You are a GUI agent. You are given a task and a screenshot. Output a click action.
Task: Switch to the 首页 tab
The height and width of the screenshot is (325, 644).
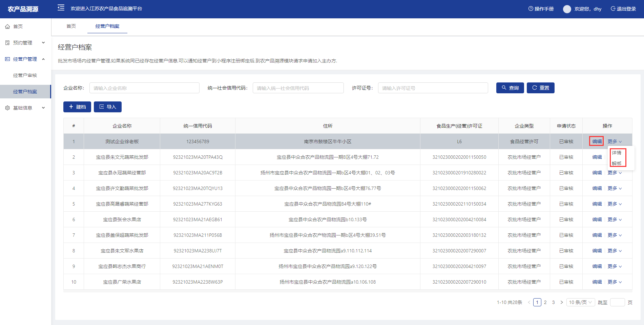click(71, 26)
